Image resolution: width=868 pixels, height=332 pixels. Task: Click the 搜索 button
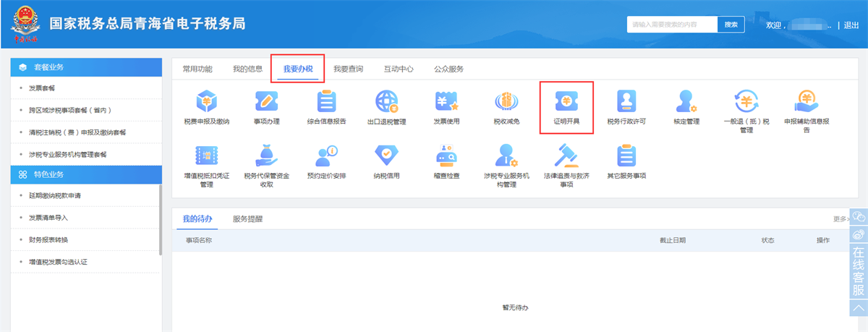(x=731, y=25)
